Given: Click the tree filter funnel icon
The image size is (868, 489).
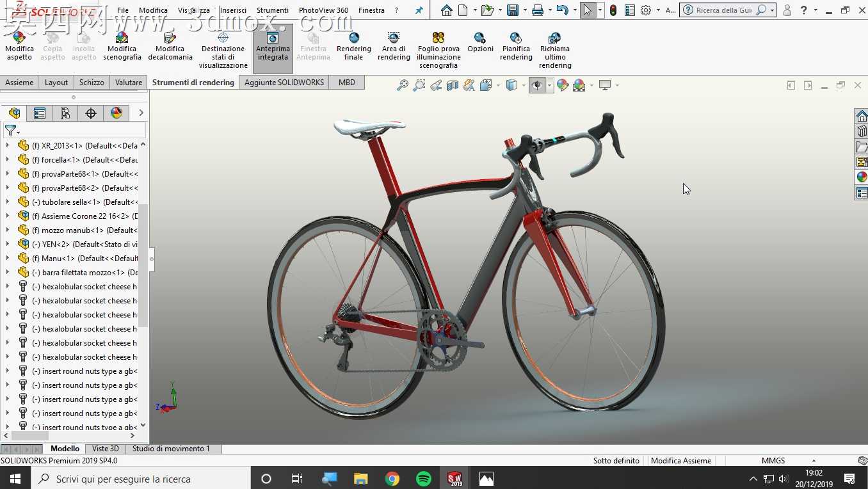Looking at the screenshot, I should [x=11, y=131].
